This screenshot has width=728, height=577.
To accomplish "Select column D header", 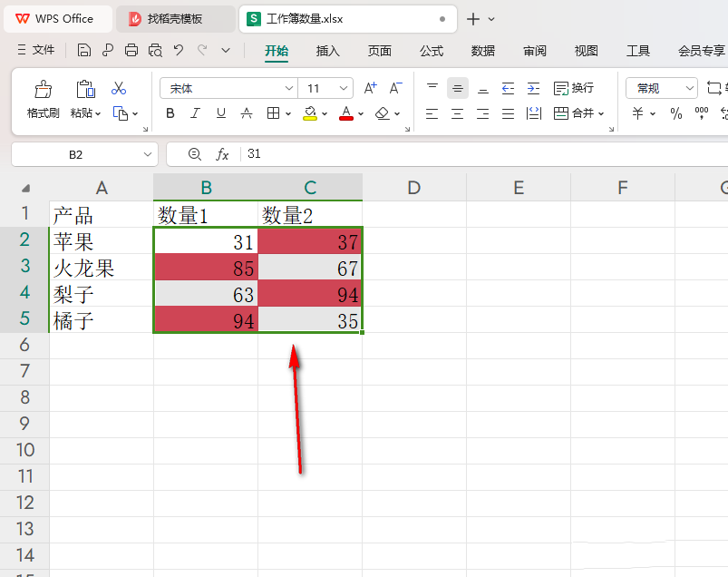I will 414,188.
